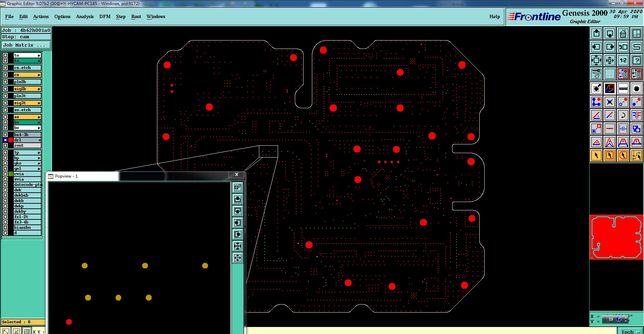The height and width of the screenshot is (334, 644).
Task: Open the File menu
Action: click(x=9, y=16)
